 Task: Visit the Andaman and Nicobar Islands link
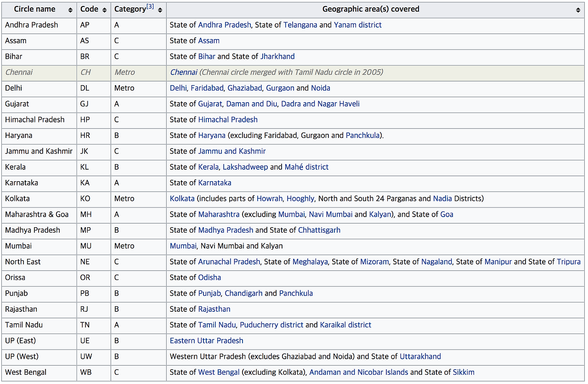359,372
